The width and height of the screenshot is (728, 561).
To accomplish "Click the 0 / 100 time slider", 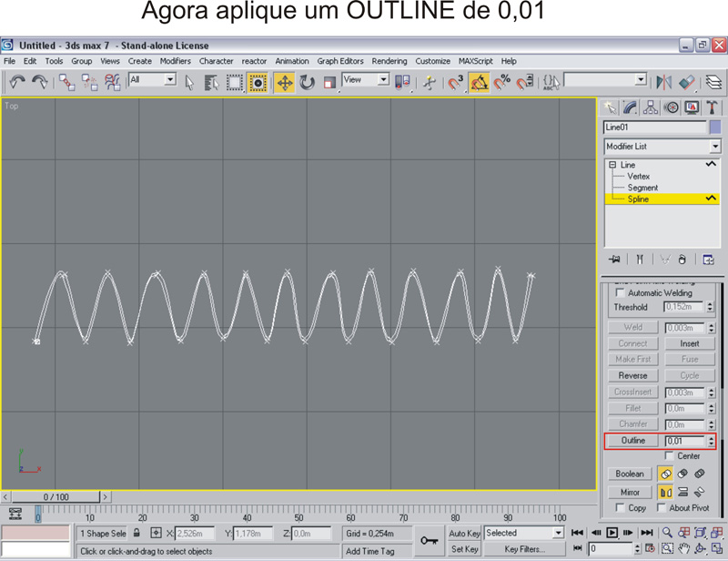I will pos(56,497).
